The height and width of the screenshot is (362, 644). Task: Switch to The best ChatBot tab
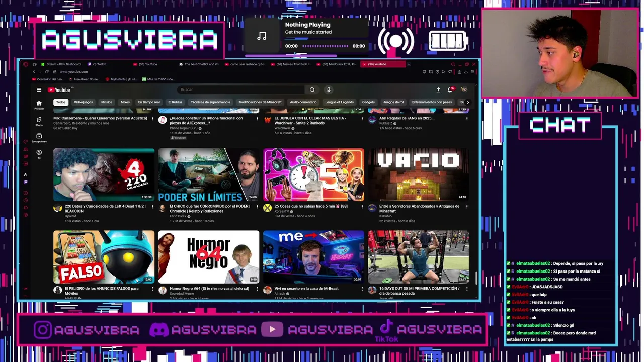[x=199, y=64]
